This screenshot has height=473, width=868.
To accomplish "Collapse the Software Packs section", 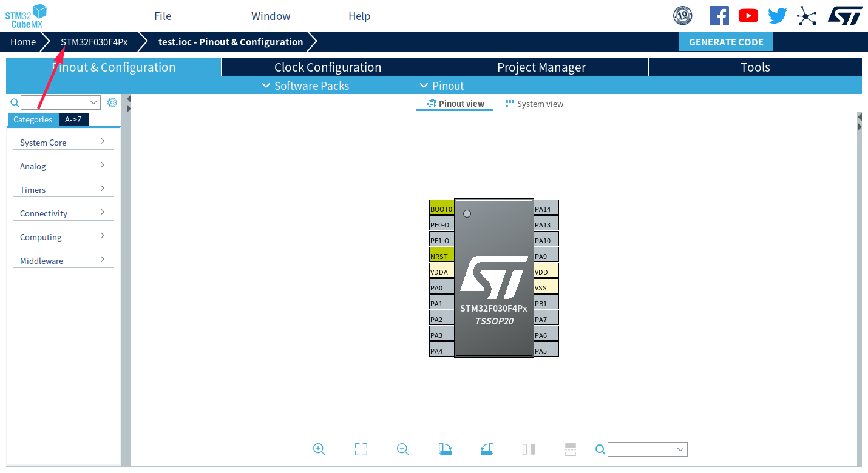I will coord(305,86).
